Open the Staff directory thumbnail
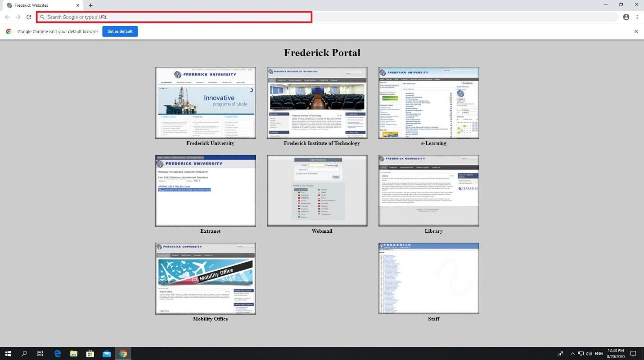Viewport: 644px width, 360px height. tap(429, 278)
